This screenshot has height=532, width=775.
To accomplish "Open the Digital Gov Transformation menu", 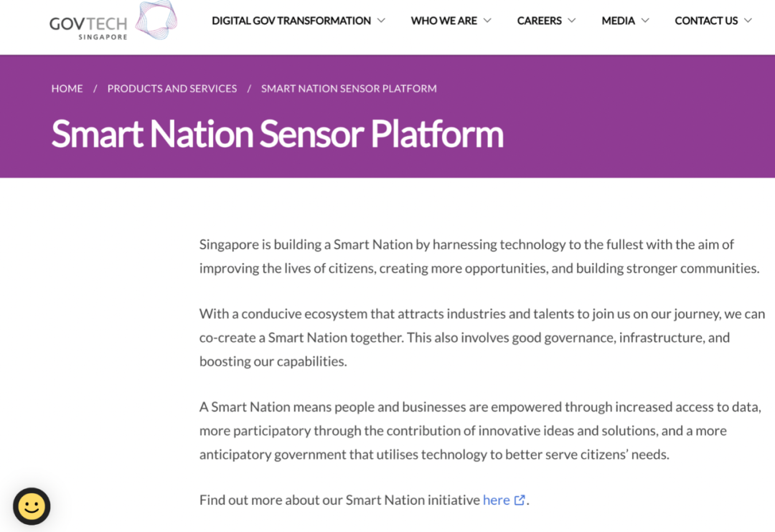I will pyautogui.click(x=291, y=21).
